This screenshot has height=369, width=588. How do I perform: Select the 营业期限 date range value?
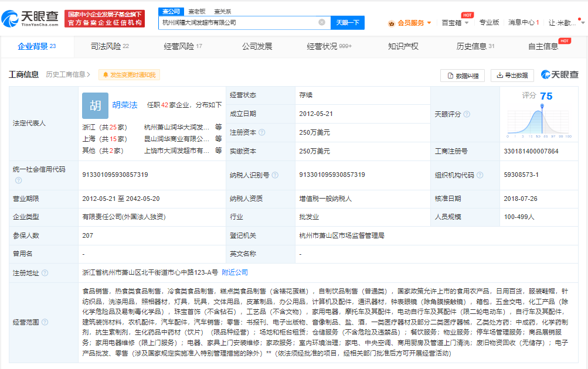121,199
